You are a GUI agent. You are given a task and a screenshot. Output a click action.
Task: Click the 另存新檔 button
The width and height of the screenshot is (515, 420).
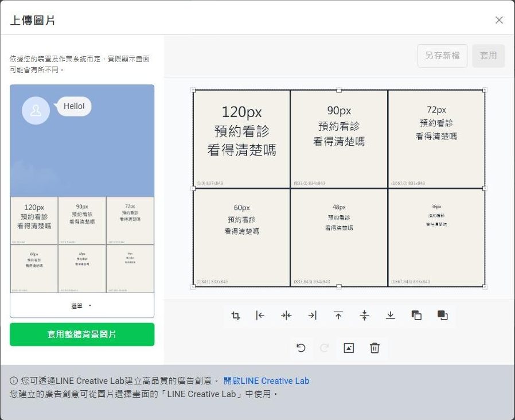[442, 56]
